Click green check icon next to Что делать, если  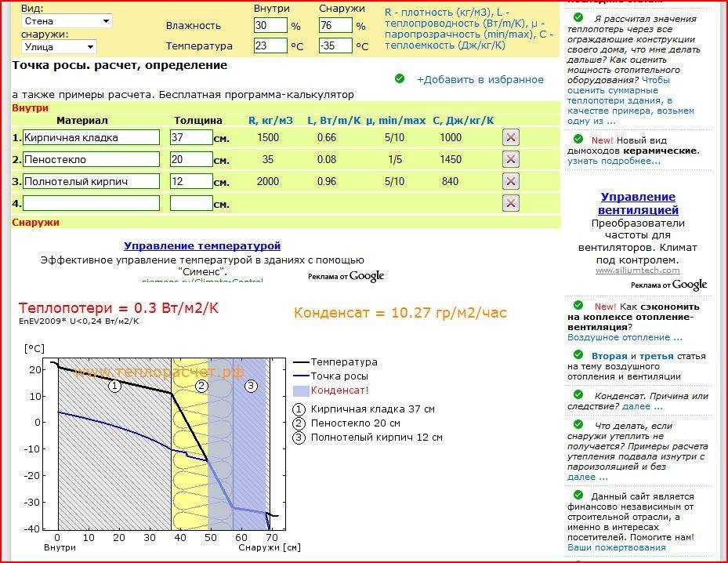[578, 424]
